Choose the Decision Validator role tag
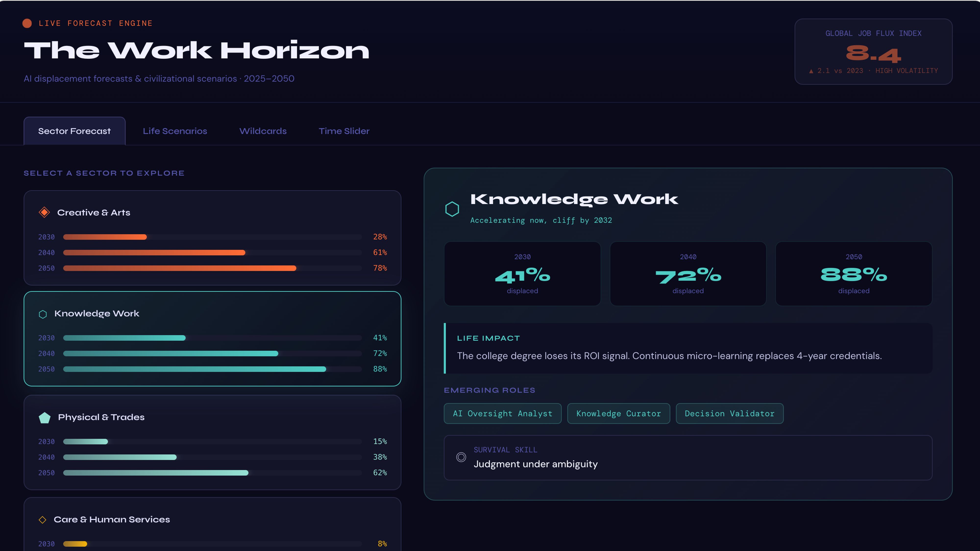This screenshot has height=551, width=980. coord(729,413)
